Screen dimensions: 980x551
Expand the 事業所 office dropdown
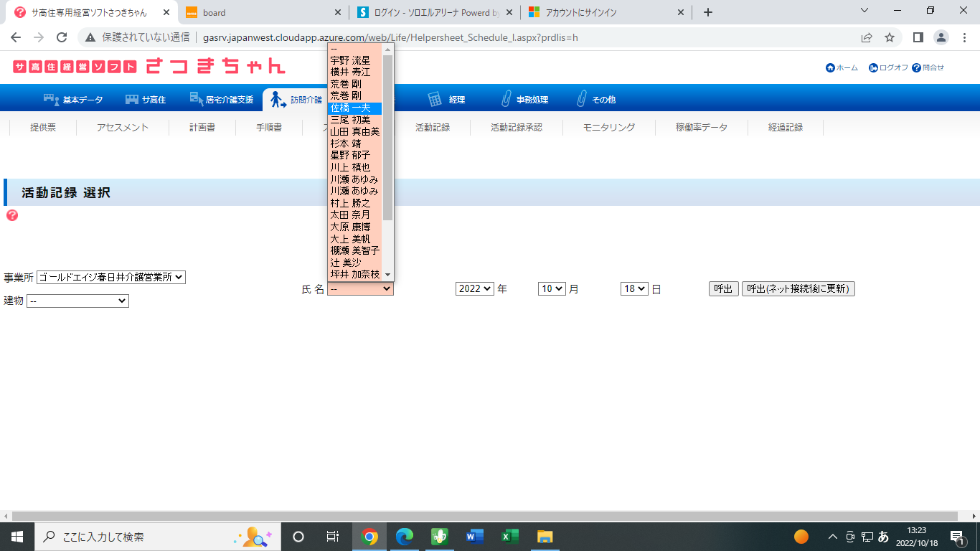coord(111,277)
